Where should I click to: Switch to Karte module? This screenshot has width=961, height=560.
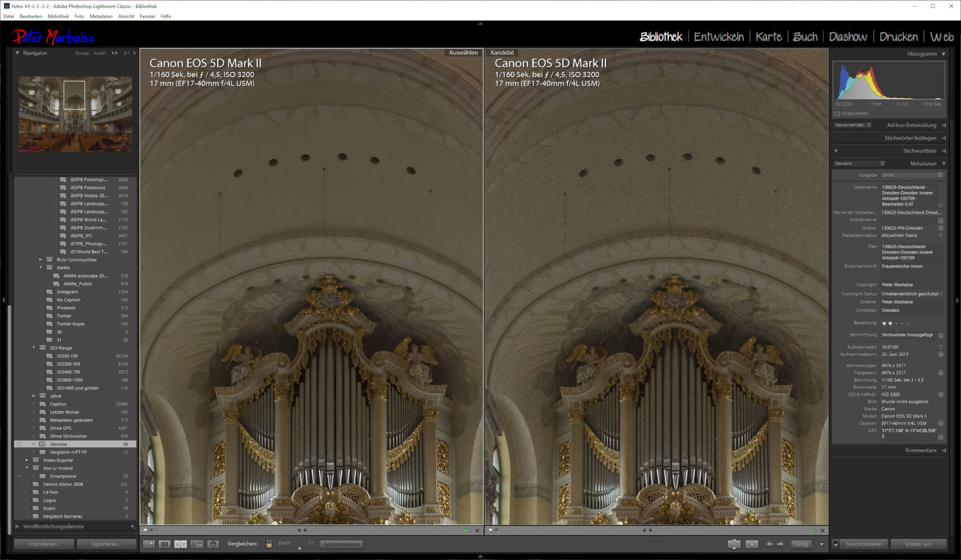pyautogui.click(x=769, y=37)
